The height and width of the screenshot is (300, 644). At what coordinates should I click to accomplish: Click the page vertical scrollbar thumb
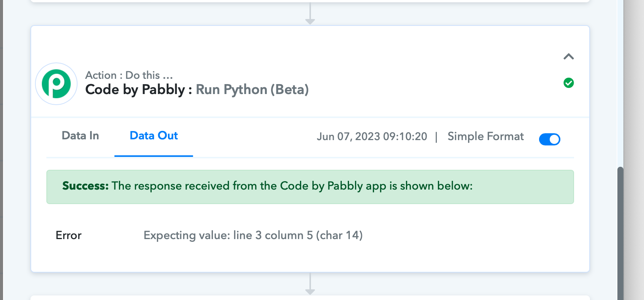coord(620,233)
